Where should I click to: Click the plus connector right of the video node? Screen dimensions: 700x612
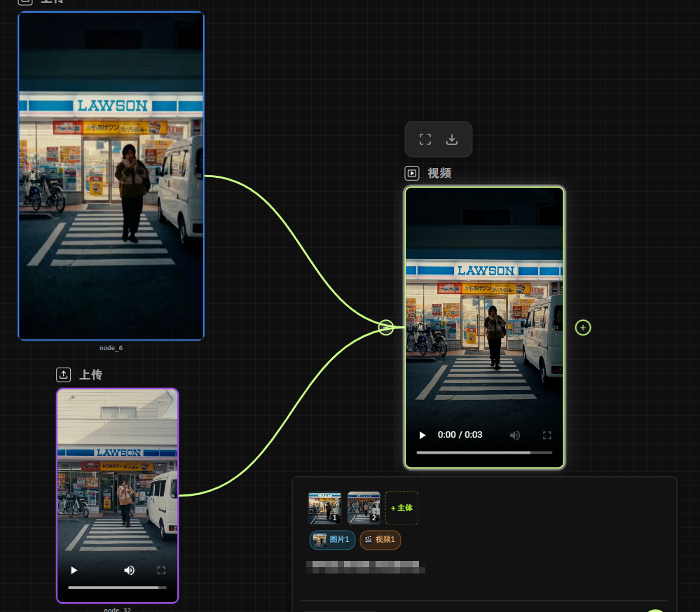tap(583, 327)
